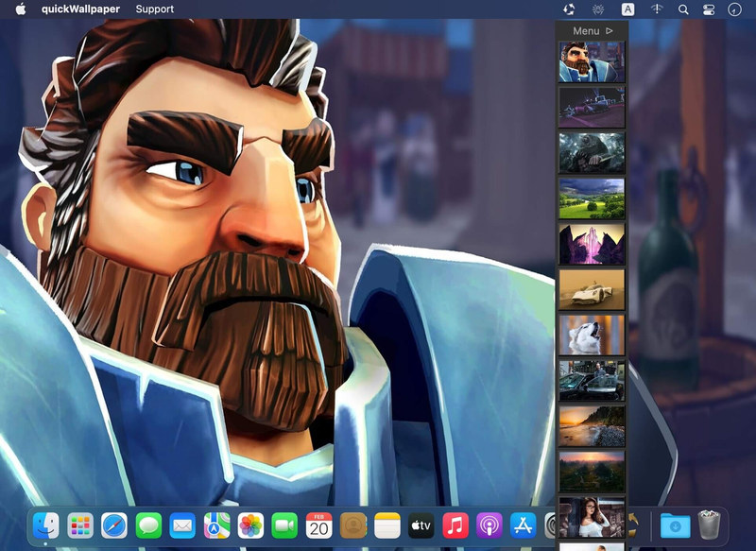Select the howling white wolf thumbnail
Viewport: 756px width, 551px height.
592,335
